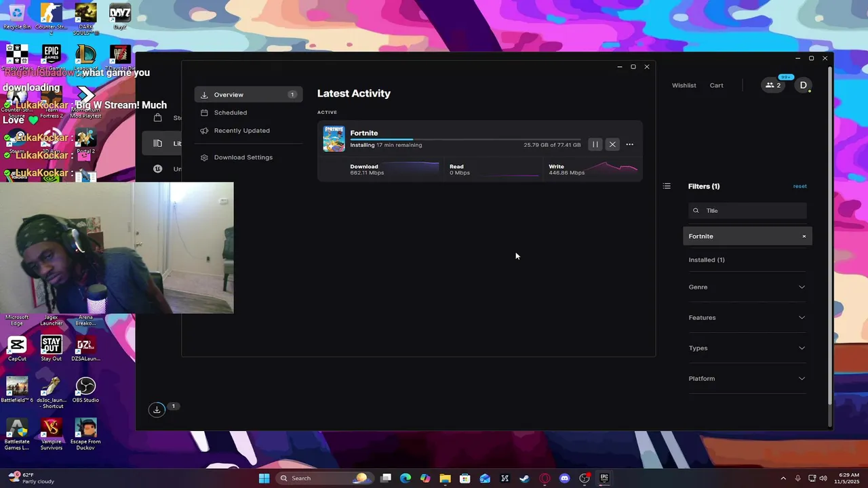Viewport: 868px width, 488px height.
Task: Open the weather widget on taskbar
Action: pos(31,478)
